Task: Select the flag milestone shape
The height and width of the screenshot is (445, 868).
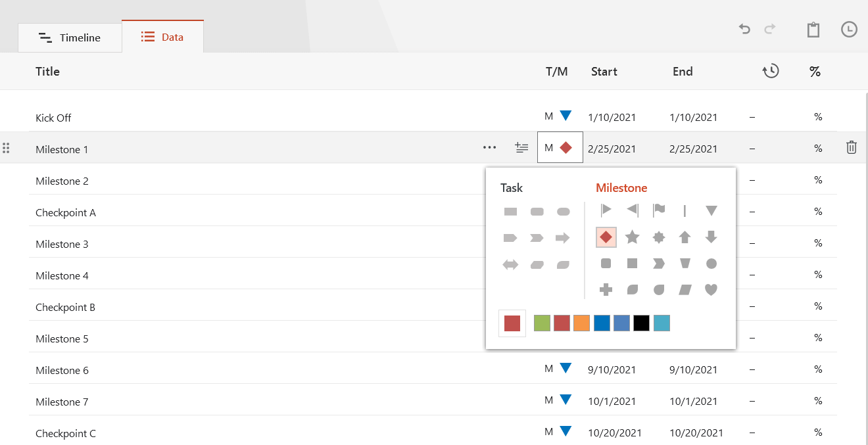Action: pos(658,210)
